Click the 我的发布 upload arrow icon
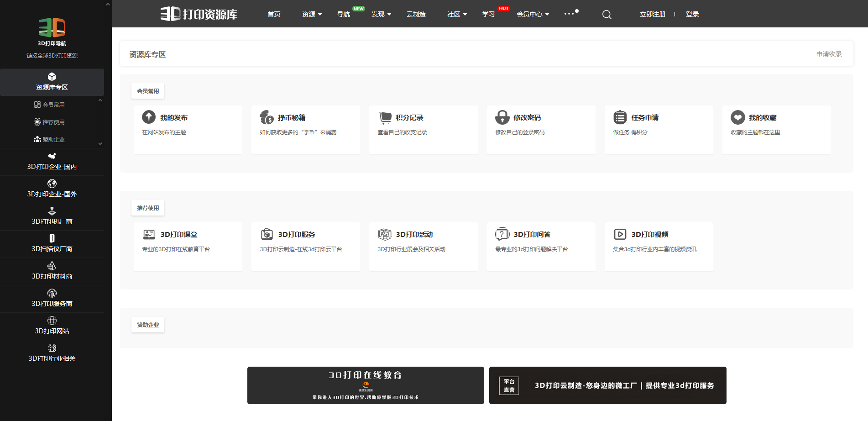The image size is (868, 421). (x=149, y=117)
